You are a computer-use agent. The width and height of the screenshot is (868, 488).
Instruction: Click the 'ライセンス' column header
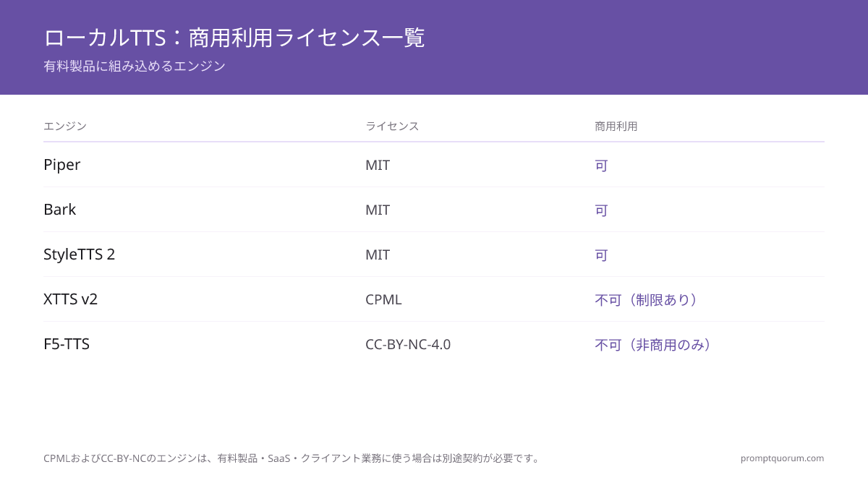click(392, 126)
